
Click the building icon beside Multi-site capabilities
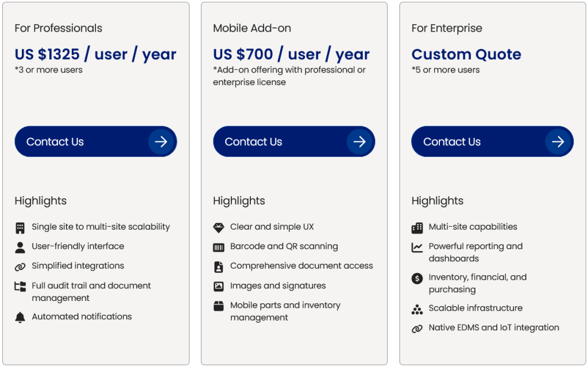coord(417,227)
